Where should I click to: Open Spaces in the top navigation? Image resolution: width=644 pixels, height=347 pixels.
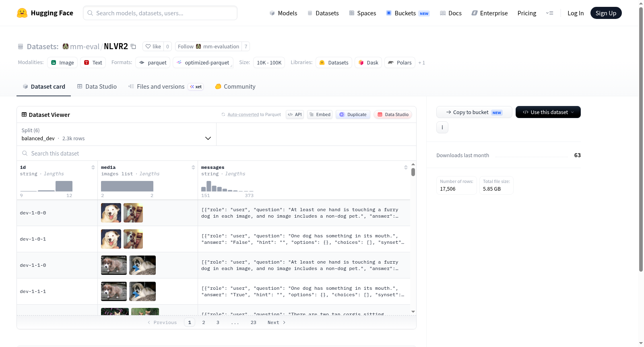pos(363,13)
